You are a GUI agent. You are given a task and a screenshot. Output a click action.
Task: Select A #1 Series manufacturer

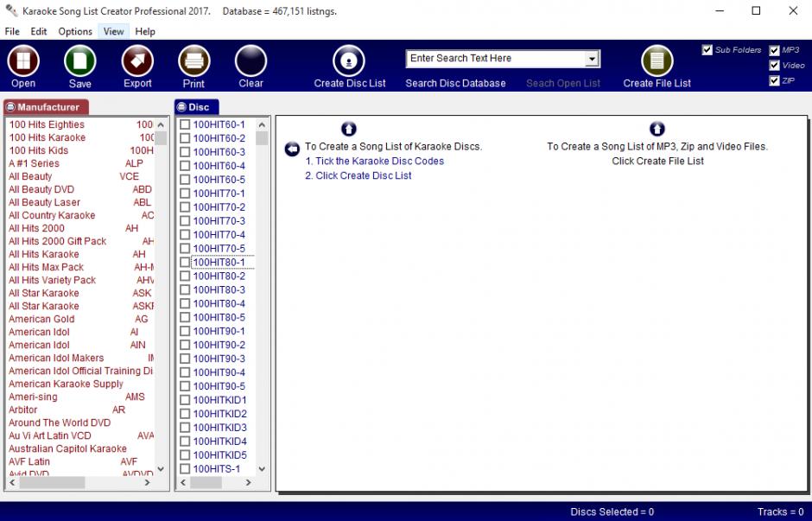point(81,163)
